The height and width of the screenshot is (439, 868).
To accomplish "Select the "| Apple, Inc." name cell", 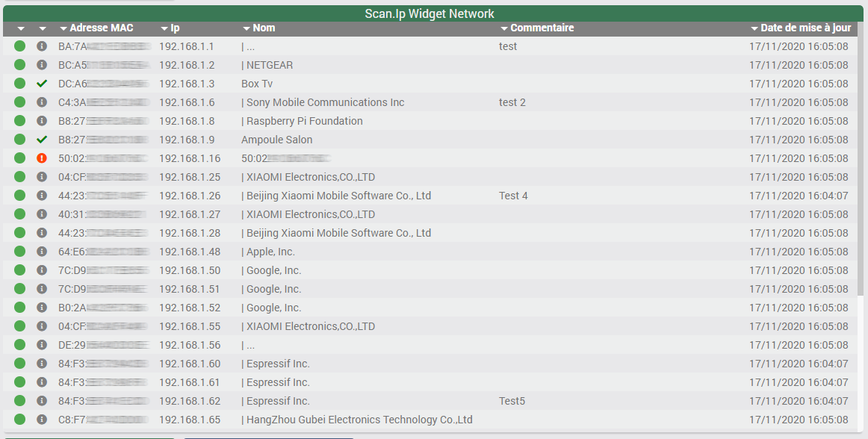I will pyautogui.click(x=268, y=252).
